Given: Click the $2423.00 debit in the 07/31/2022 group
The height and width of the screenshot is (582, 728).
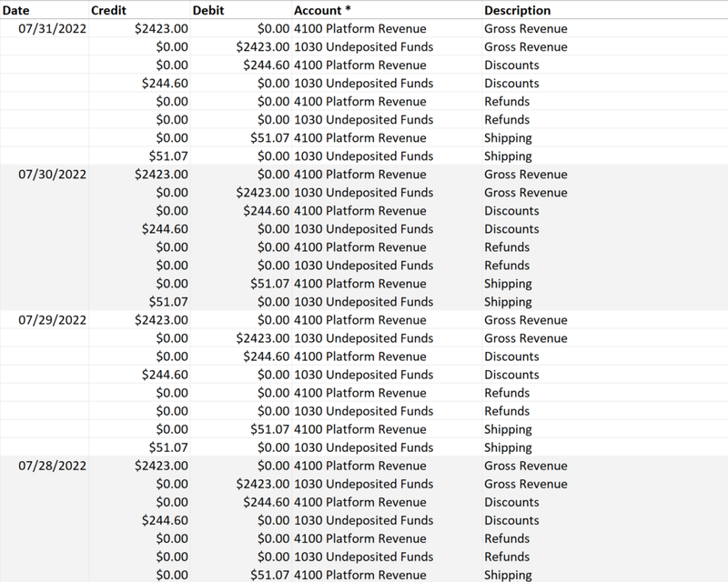Looking at the screenshot, I should click(263, 47).
